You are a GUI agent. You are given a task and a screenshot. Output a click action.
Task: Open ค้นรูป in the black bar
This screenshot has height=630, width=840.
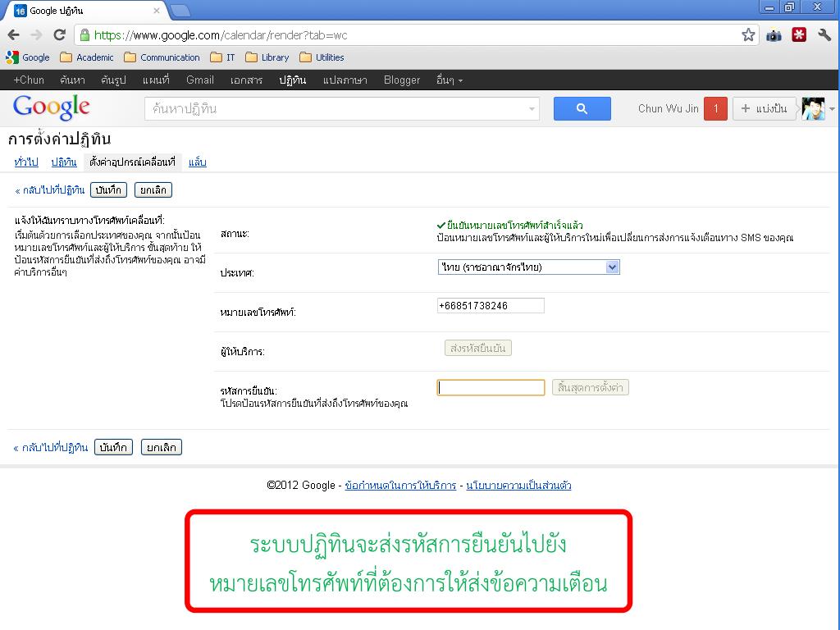[x=113, y=80]
